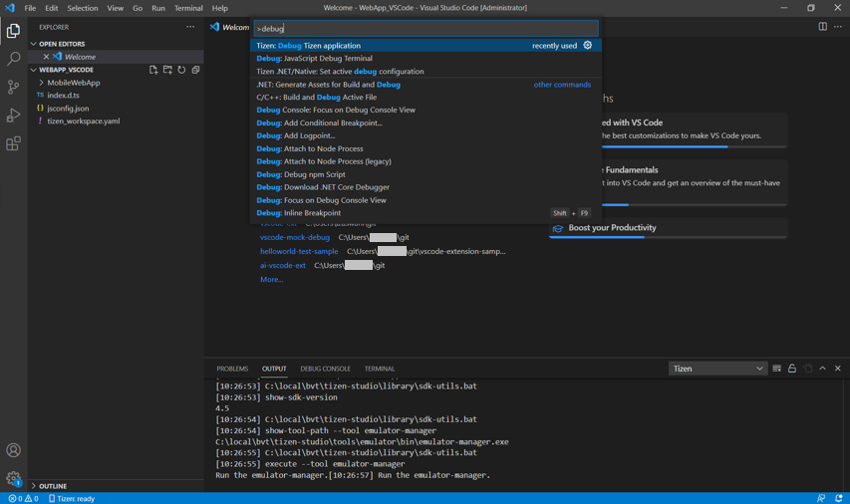The width and height of the screenshot is (850, 504).
Task: Click the More... recent folders link
Action: pos(271,280)
